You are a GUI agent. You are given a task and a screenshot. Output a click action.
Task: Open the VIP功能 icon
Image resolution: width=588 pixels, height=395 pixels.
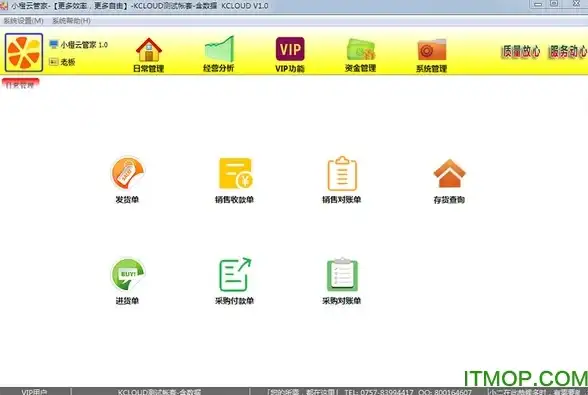pos(290,49)
